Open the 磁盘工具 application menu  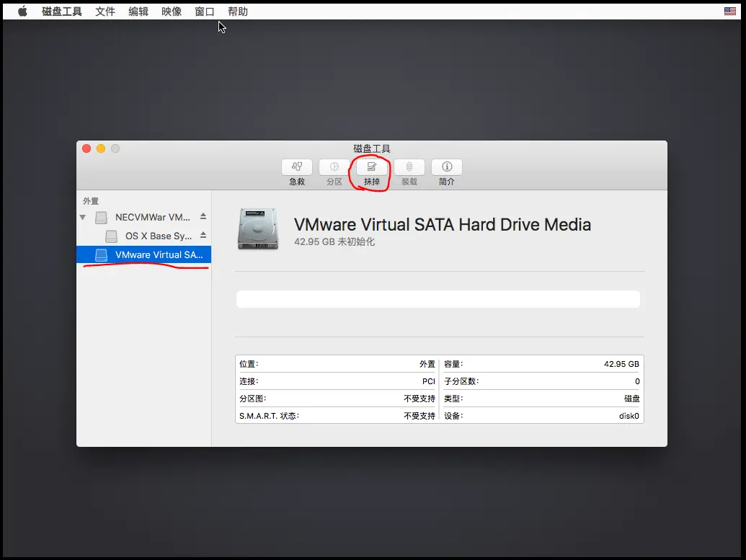(62, 12)
